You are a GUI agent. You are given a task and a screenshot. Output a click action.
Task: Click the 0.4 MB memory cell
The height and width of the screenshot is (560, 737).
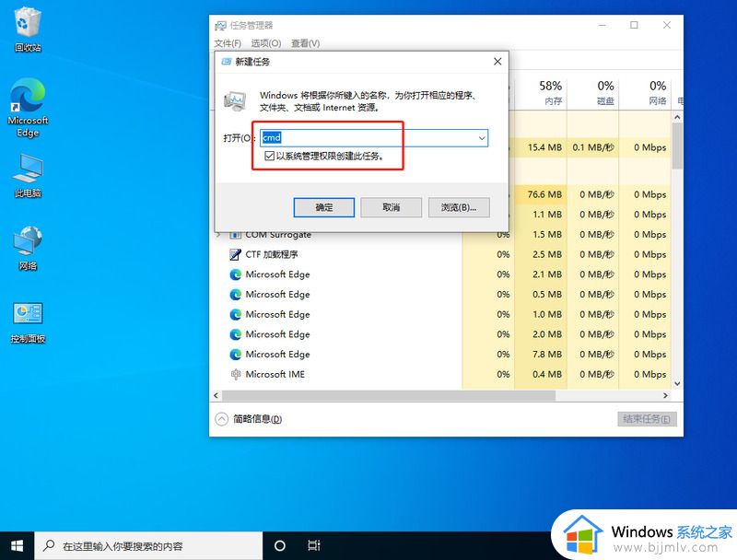pyautogui.click(x=541, y=375)
